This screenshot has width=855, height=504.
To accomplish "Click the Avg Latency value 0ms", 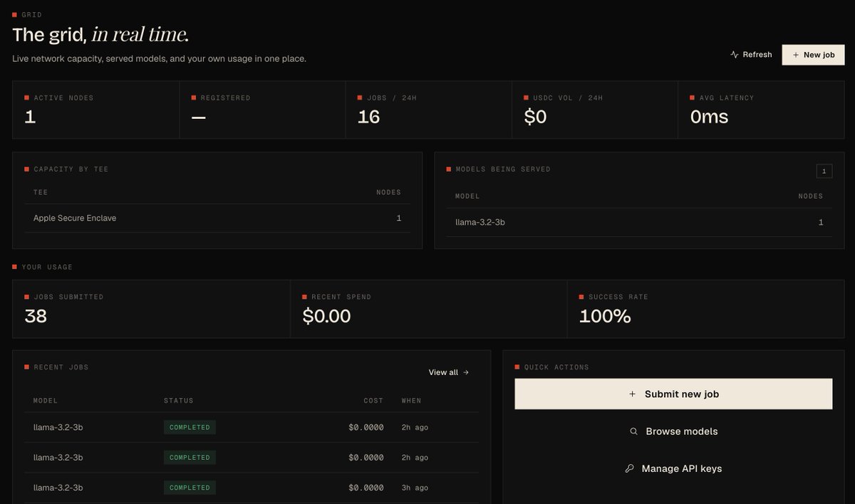I will [x=709, y=117].
